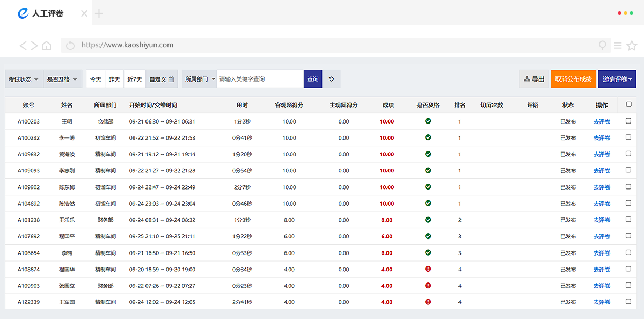Filter results by 今天
The width and height of the screenshot is (644, 319).
tap(96, 79)
